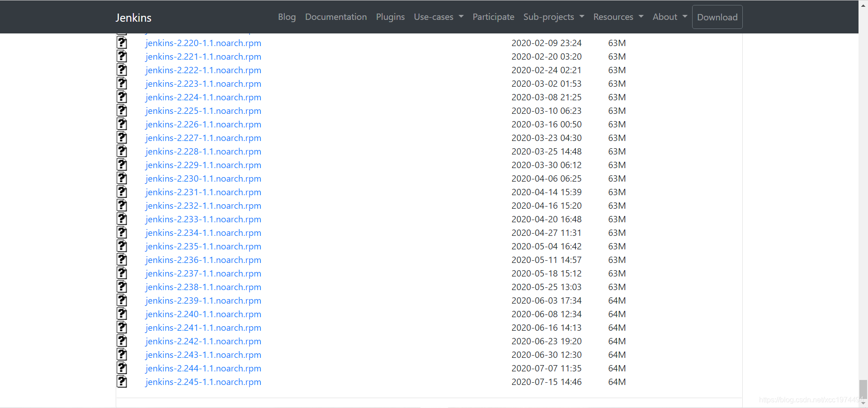Click the file icon beside jenkins-2.225-1.1.noarch.rpm
The width and height of the screenshot is (868, 408).
122,111
